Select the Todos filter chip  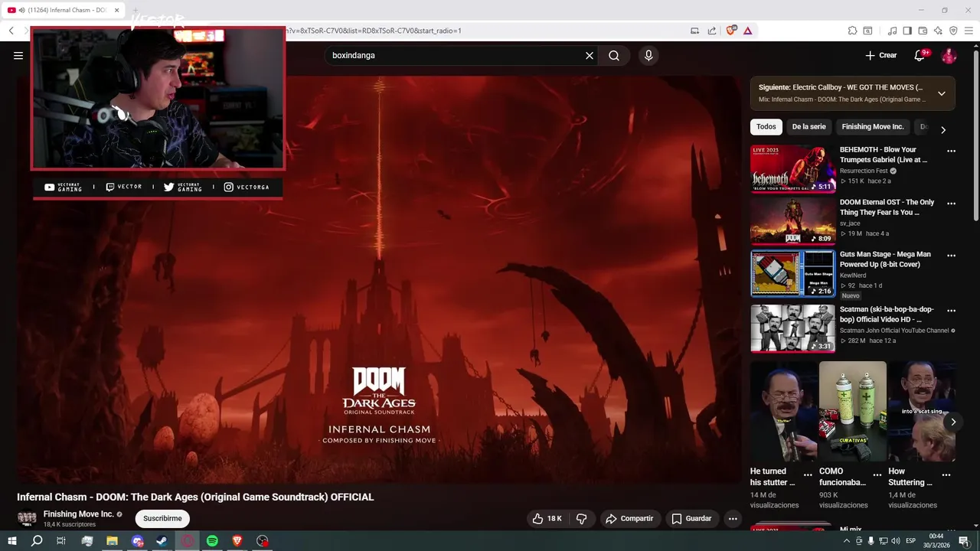pyautogui.click(x=766, y=127)
